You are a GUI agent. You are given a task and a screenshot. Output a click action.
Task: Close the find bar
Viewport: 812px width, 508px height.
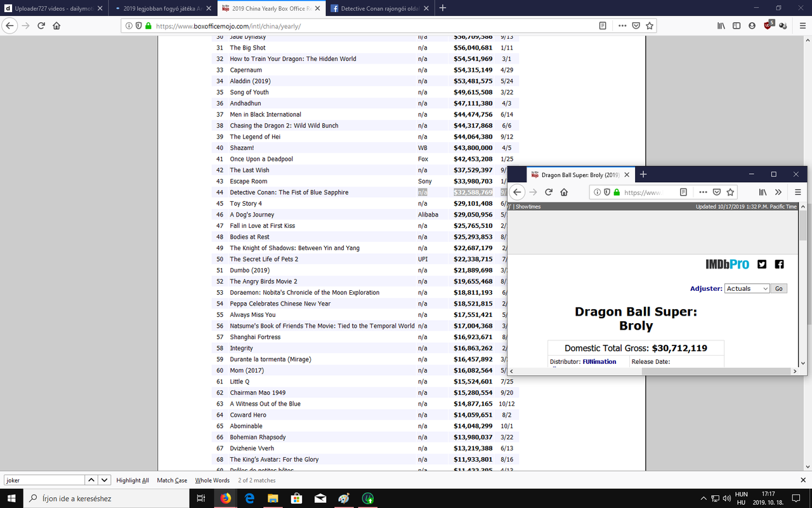tap(803, 480)
